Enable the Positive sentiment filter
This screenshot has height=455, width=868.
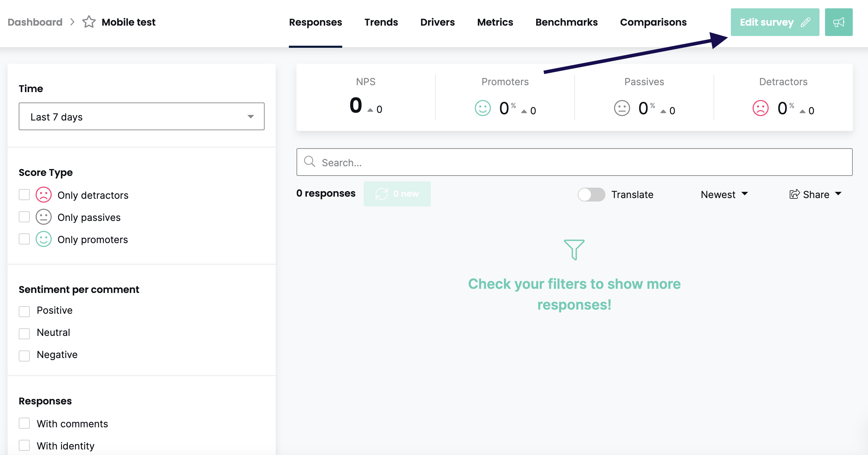coord(24,311)
